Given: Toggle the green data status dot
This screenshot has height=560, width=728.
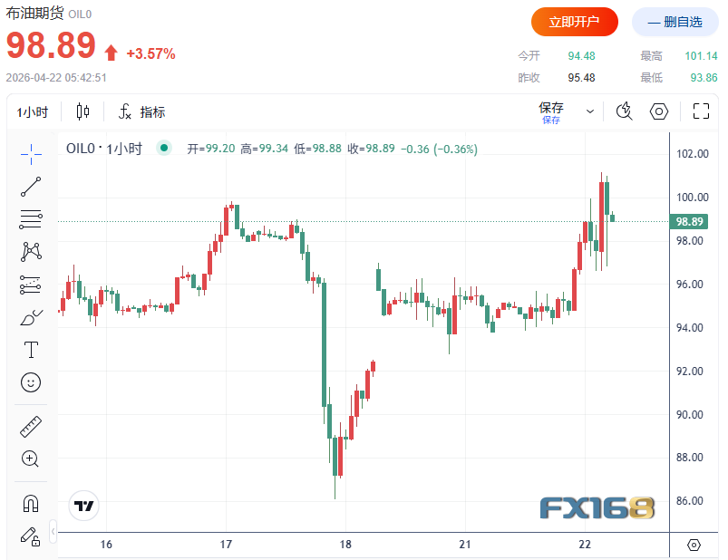Looking at the screenshot, I should pyautogui.click(x=163, y=149).
